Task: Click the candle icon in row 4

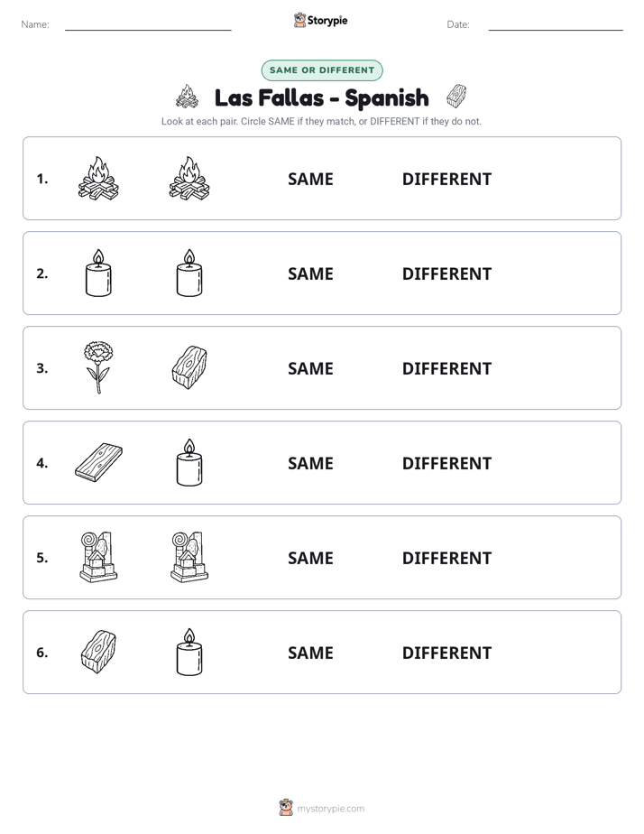Action: (x=189, y=462)
